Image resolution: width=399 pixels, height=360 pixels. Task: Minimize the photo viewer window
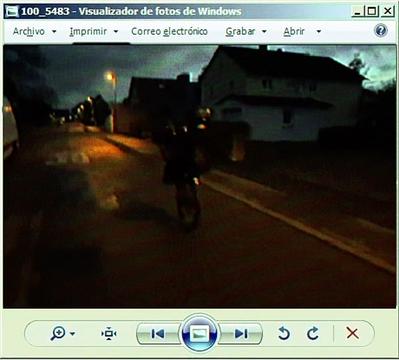357,12
